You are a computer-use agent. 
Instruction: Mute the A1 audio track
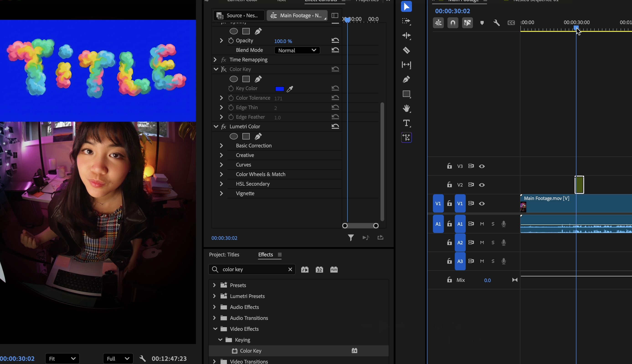pyautogui.click(x=482, y=224)
